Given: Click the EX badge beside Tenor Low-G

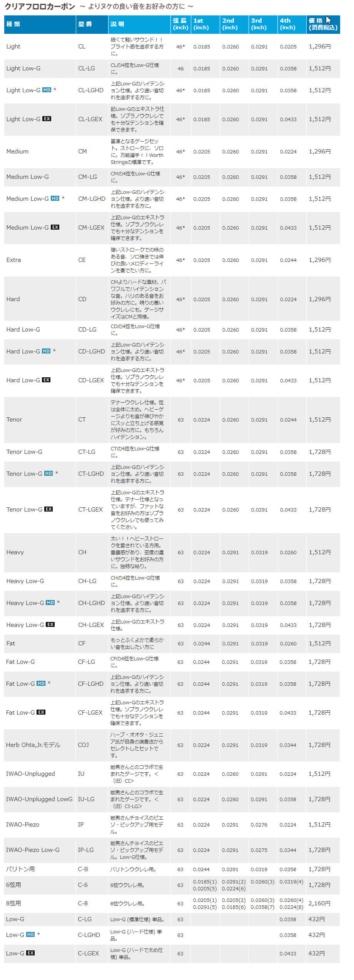Looking at the screenshot, I should (x=48, y=509).
